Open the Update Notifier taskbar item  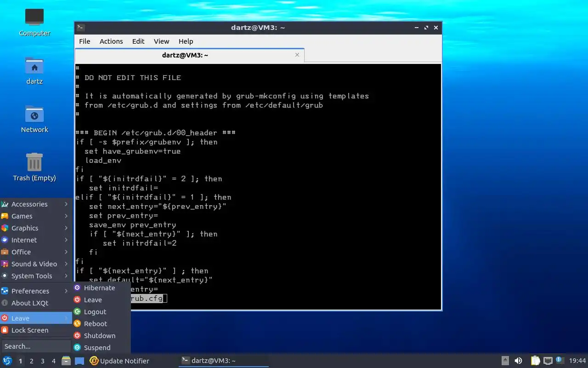coord(120,361)
